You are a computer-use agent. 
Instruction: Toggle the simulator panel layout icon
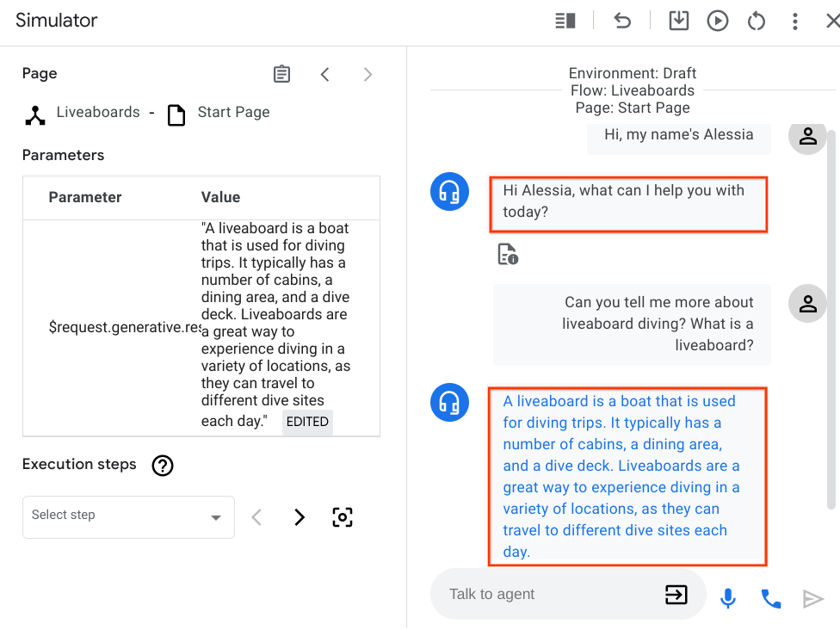[x=565, y=21]
